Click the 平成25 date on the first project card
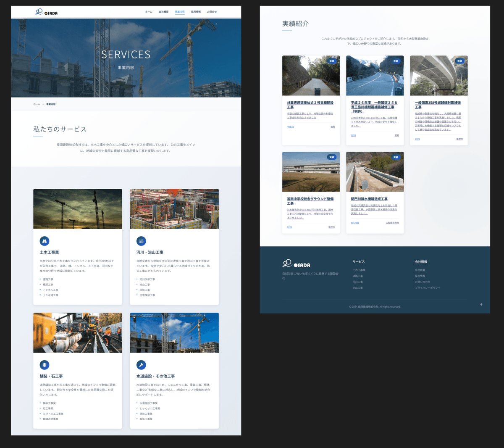 pyautogui.click(x=290, y=127)
